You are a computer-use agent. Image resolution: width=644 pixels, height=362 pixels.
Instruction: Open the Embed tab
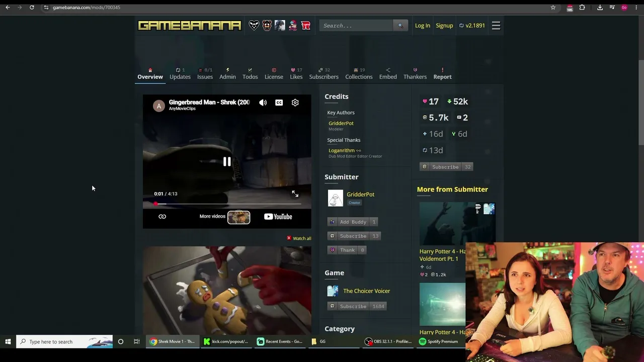coord(388,74)
